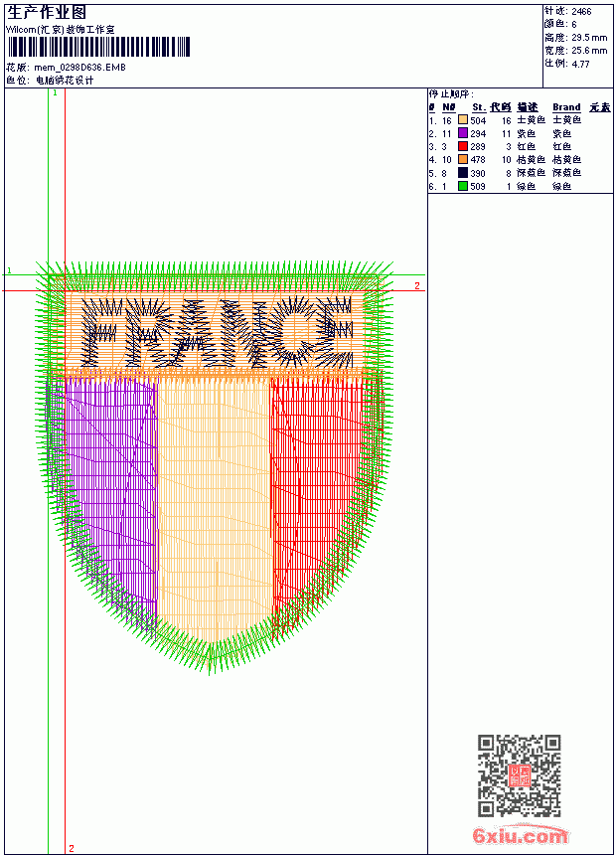Click the scale value 4.77
This screenshot has height=855, width=616.
(580, 64)
